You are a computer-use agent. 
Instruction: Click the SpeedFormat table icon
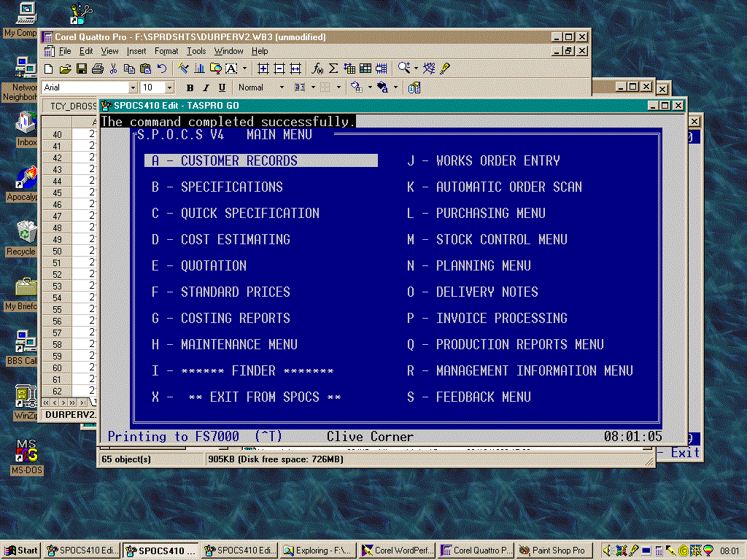365,68
